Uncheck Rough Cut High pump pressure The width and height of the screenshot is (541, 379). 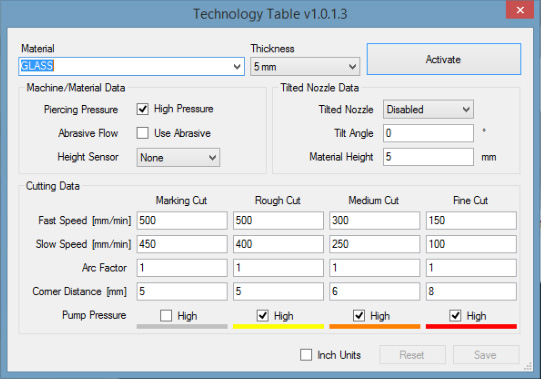point(263,315)
